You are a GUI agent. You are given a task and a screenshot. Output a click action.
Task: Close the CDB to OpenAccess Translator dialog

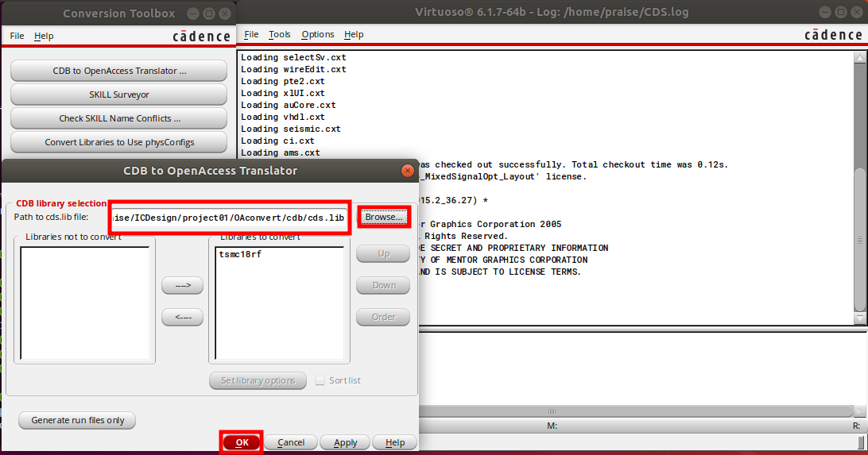point(408,171)
